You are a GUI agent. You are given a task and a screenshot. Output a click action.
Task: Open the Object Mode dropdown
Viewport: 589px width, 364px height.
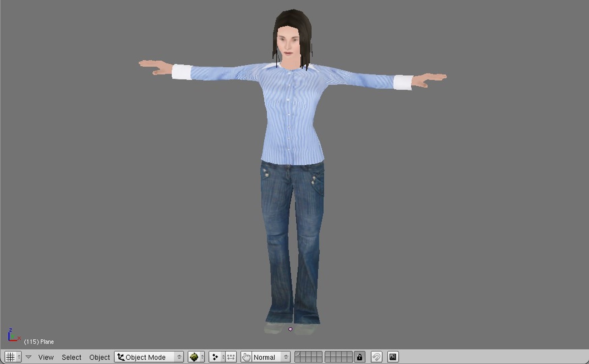point(149,357)
